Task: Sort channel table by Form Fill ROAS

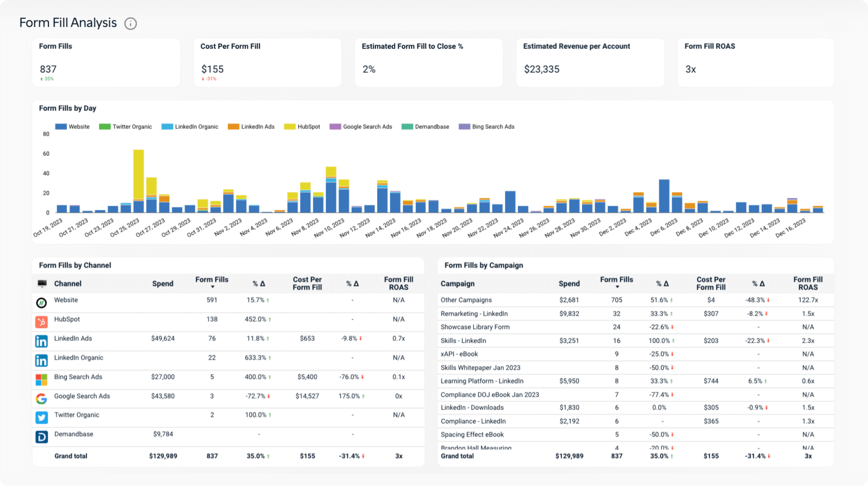Action: click(398, 284)
